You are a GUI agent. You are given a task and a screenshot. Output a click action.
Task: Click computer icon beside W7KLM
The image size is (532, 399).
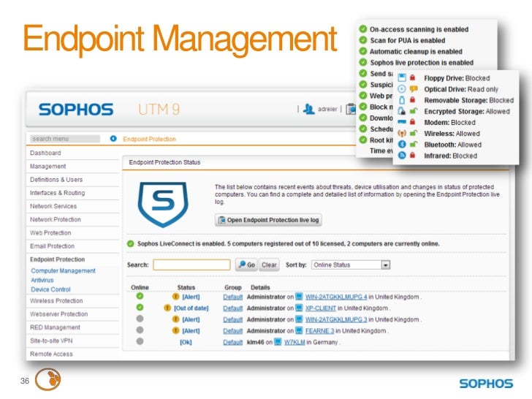pyautogui.click(x=278, y=342)
